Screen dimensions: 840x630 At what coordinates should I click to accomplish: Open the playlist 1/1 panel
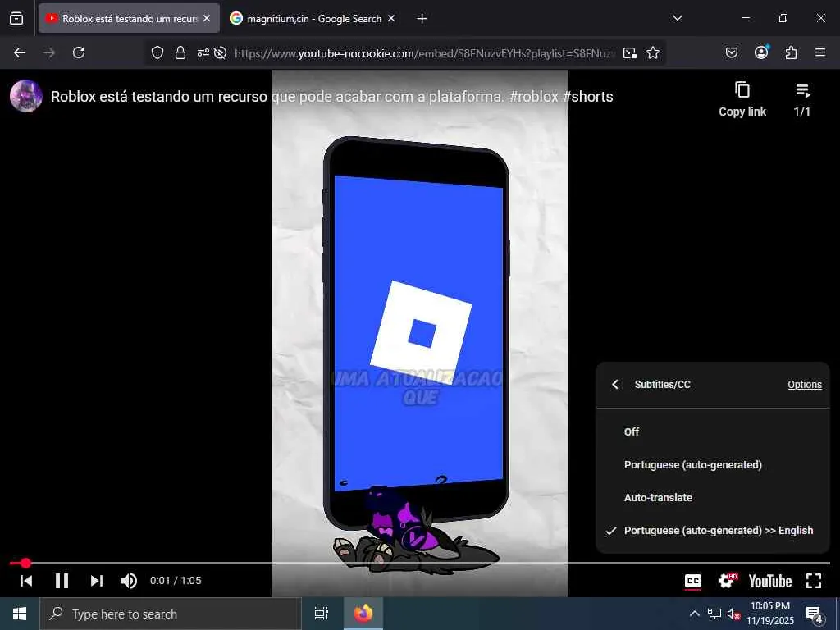(x=802, y=99)
